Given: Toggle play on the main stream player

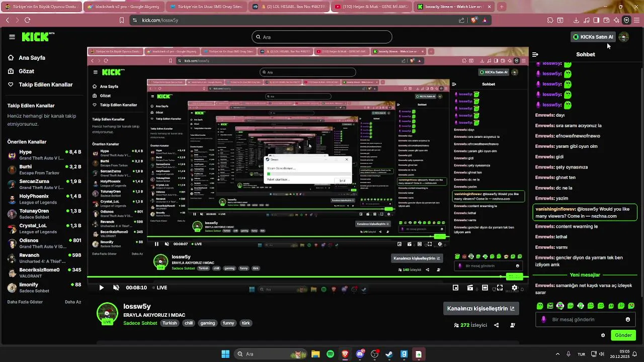Looking at the screenshot, I should (101, 288).
